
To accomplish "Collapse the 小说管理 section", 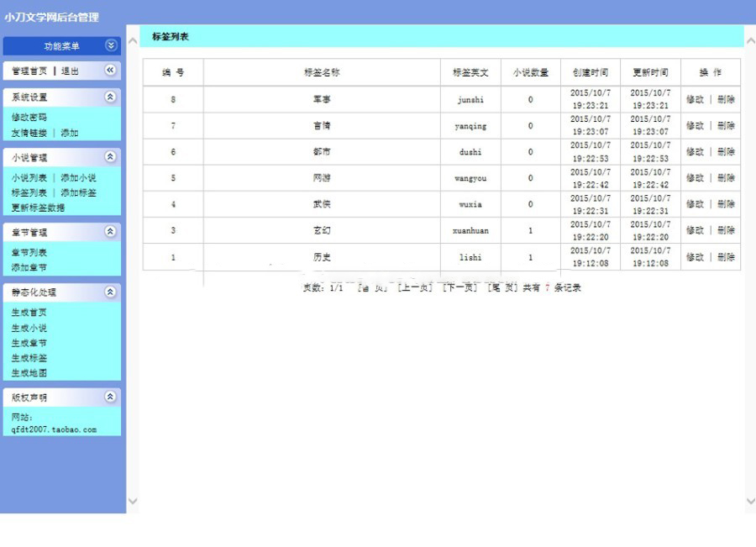I will [x=110, y=156].
